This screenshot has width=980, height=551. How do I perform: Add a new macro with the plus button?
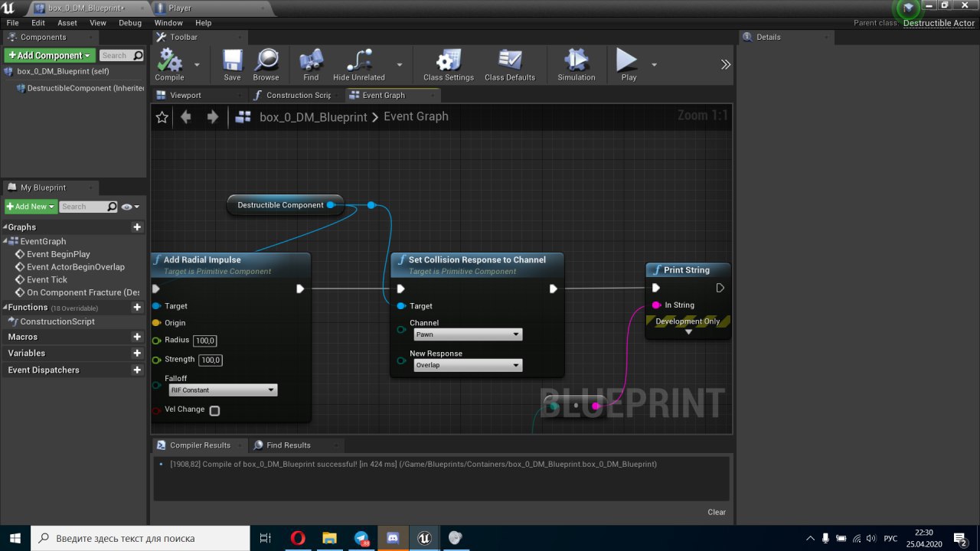pyautogui.click(x=137, y=337)
